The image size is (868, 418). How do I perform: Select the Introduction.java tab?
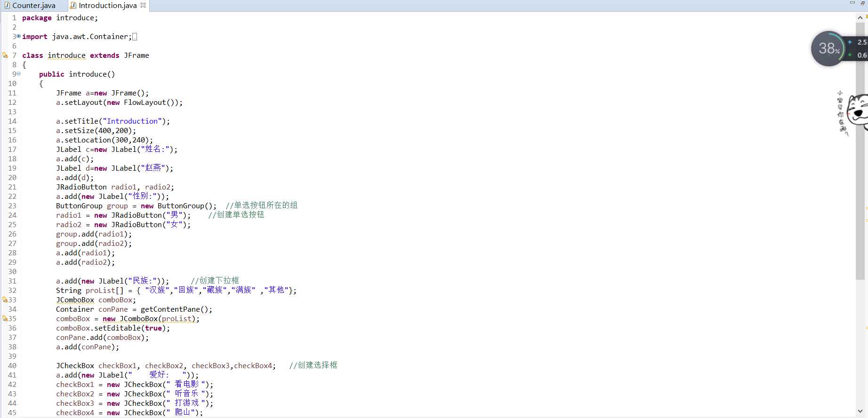107,6
